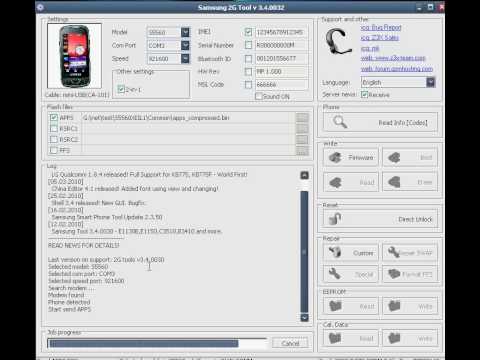
Task: Click the log scroll-down arrow
Action: pyautogui.click(x=304, y=317)
